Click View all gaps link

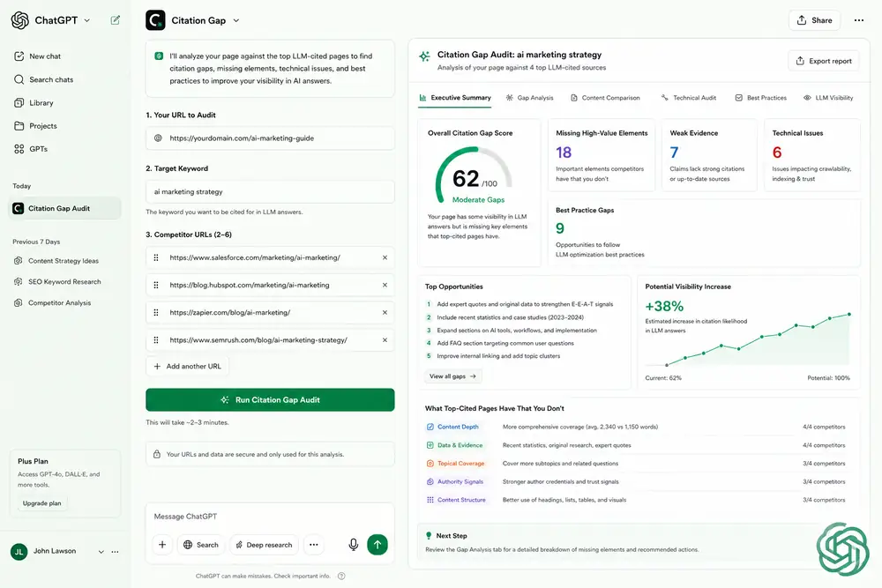452,376
